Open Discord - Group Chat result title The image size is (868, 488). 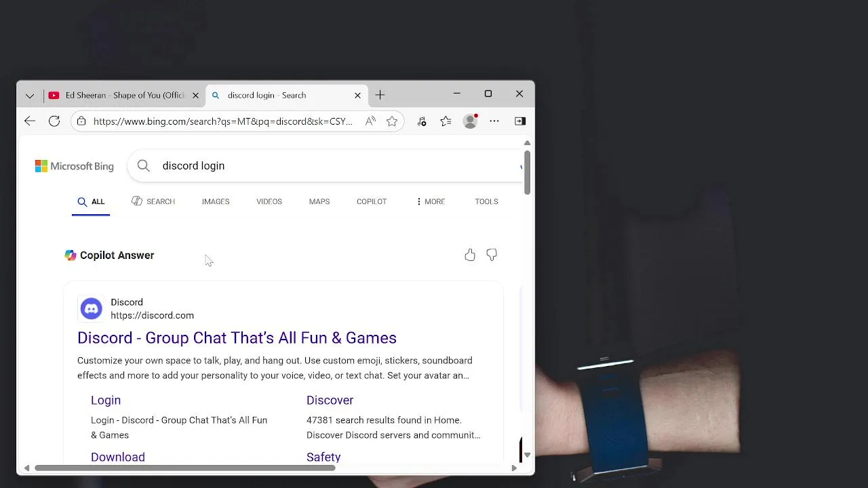[x=237, y=338]
